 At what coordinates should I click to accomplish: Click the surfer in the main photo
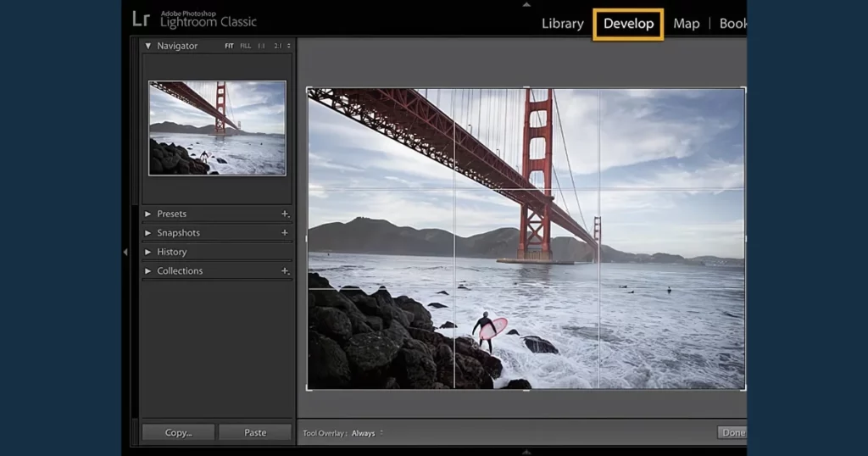pyautogui.click(x=489, y=331)
